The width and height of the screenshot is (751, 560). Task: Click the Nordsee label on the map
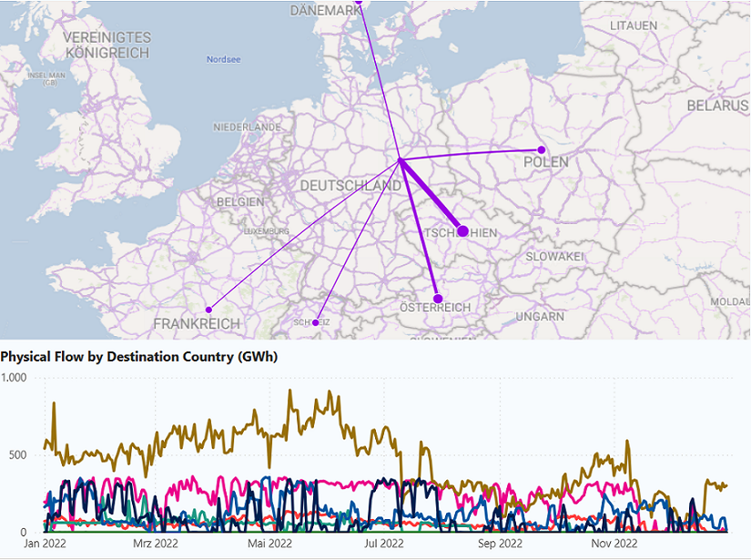pyautogui.click(x=223, y=59)
